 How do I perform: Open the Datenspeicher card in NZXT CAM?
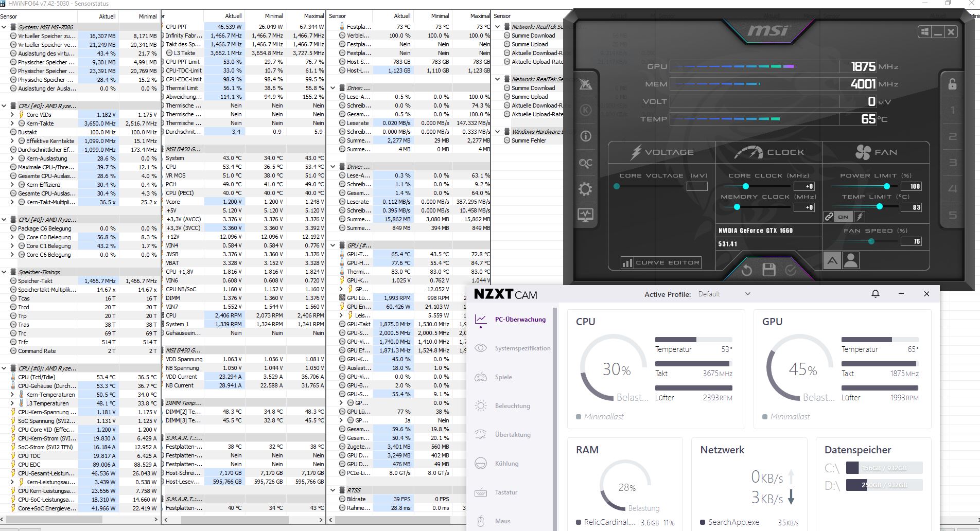click(x=873, y=484)
